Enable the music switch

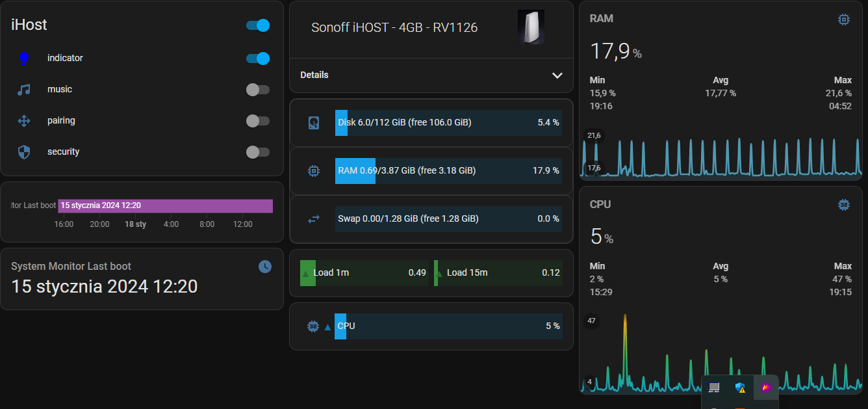pos(257,90)
